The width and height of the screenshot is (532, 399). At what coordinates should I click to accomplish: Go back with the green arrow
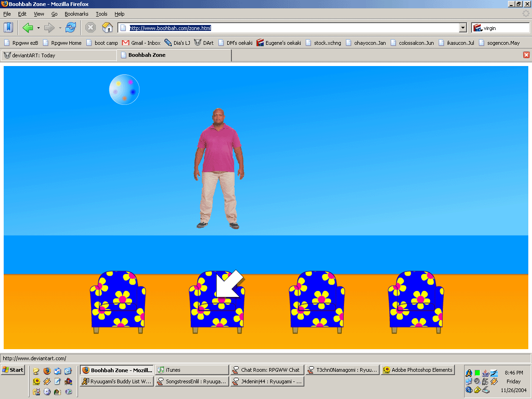(x=28, y=28)
